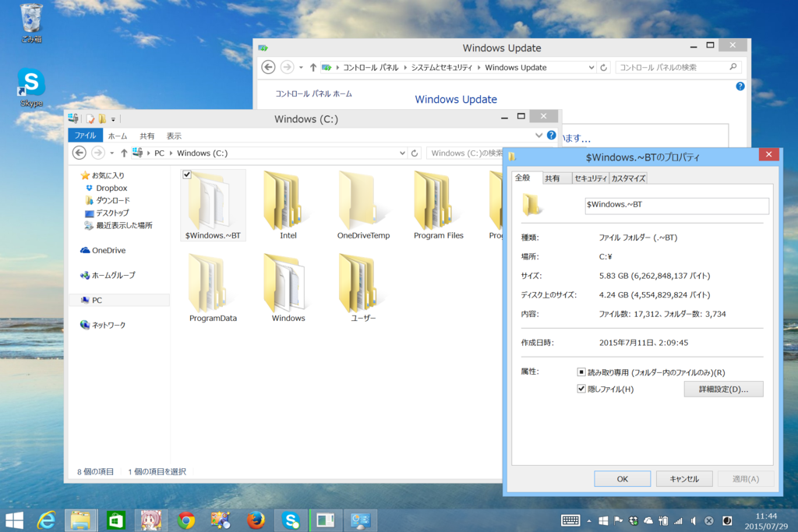Select デスクトップ in navigation pane
The height and width of the screenshot is (532, 798).
coord(112,213)
